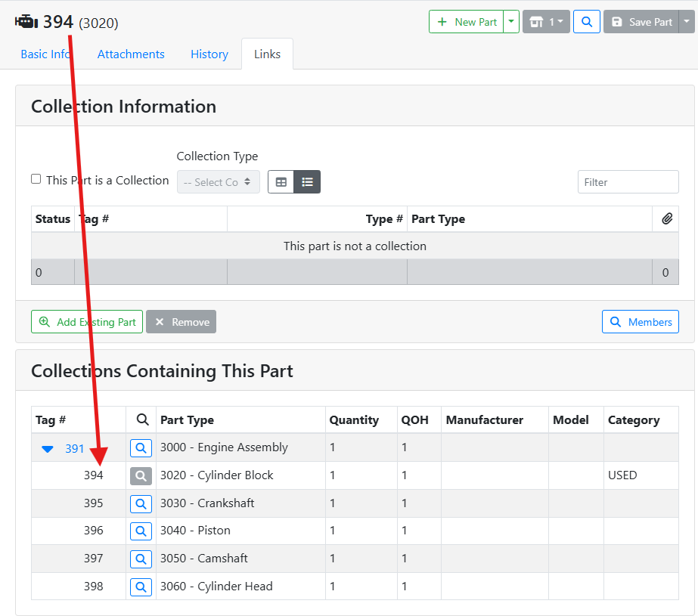Open the dropdown arrow beside New Part
Image resolution: width=698 pixels, height=616 pixels.
pos(512,22)
